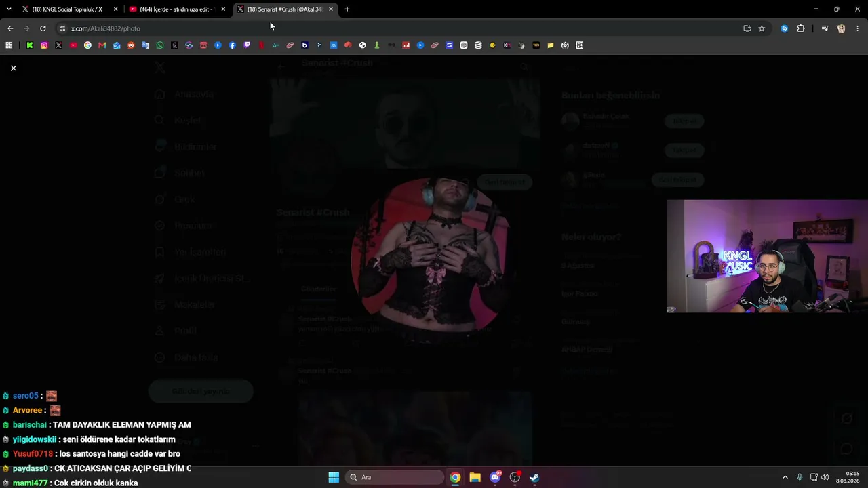
Task: Switch to the YouTube İçerde edit tab
Action: (x=178, y=9)
